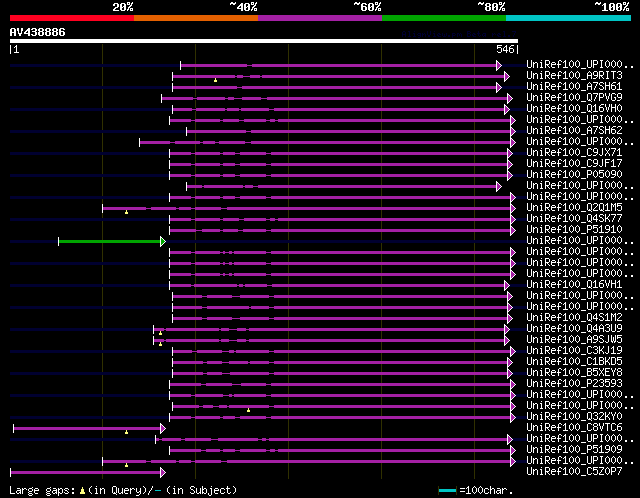Select the UniRef100_C8VTC6 label

click(574, 428)
